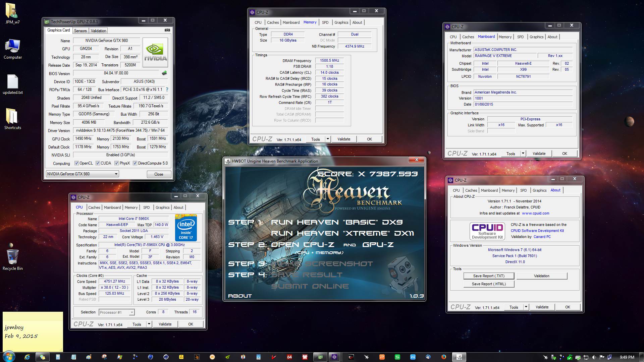644x362 pixels.
Task: Click the NVIDIA logo in GPU-Z
Action: [155, 52]
